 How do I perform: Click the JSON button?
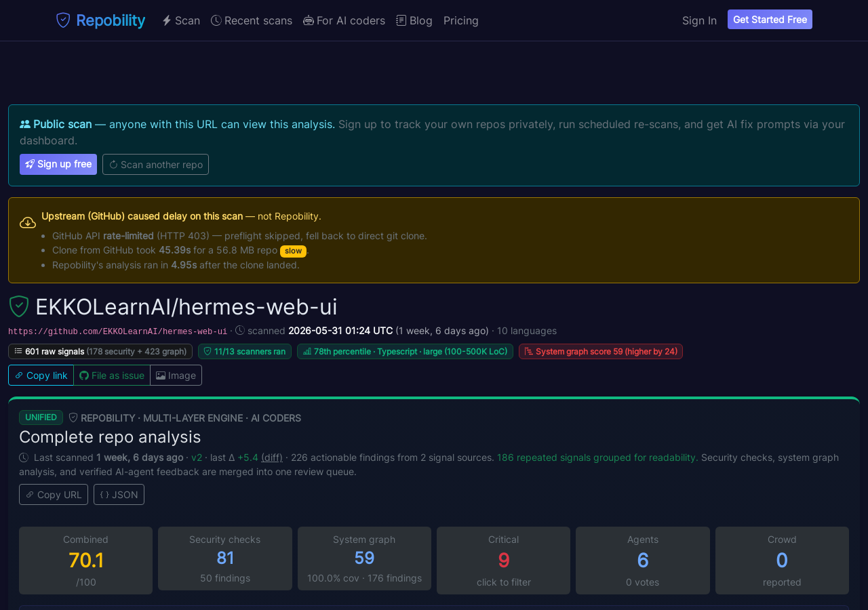tap(119, 495)
